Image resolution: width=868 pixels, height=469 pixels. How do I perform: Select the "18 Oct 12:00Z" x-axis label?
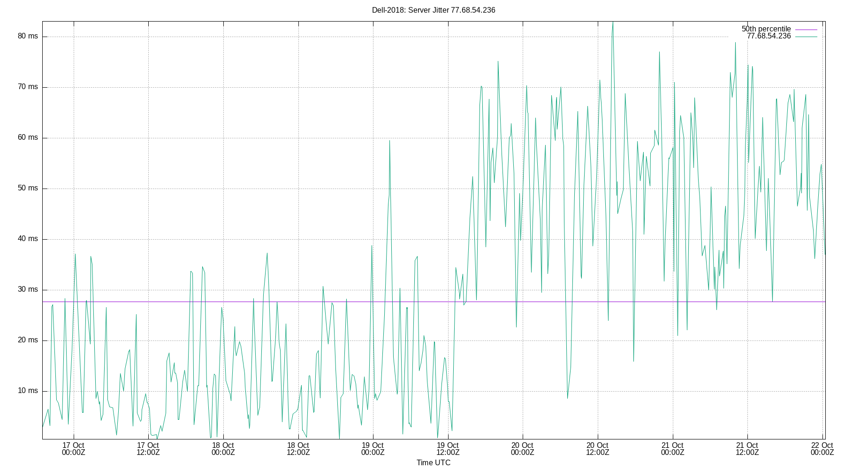tap(298, 449)
